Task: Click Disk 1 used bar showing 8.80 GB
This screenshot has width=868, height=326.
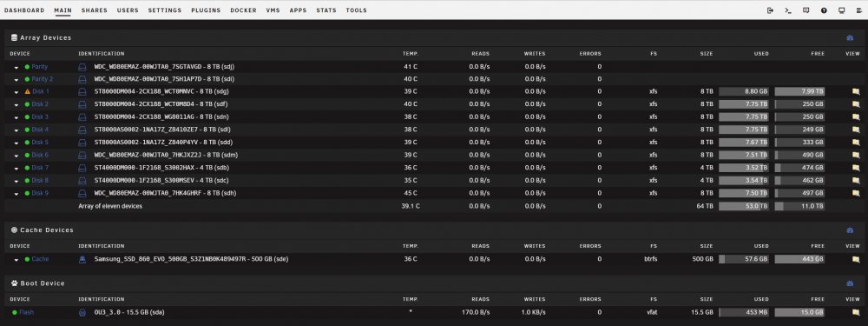Action: coord(744,91)
